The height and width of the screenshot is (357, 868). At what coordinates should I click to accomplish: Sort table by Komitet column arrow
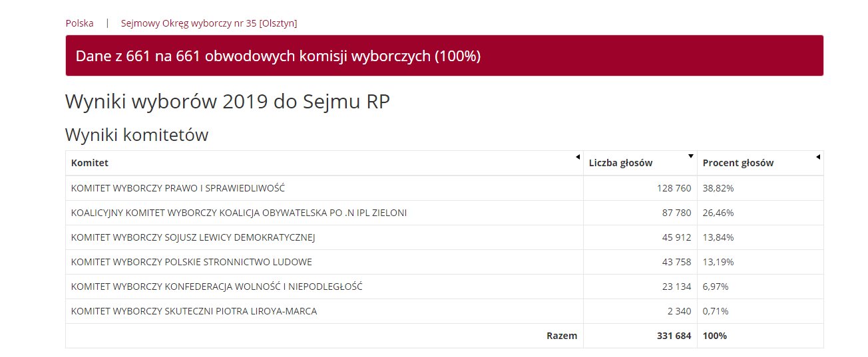(578, 157)
